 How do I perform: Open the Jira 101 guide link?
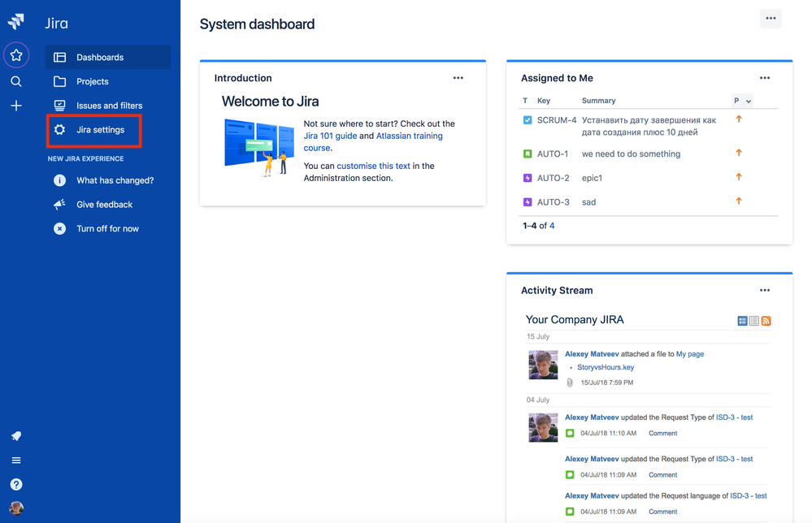tap(330, 136)
